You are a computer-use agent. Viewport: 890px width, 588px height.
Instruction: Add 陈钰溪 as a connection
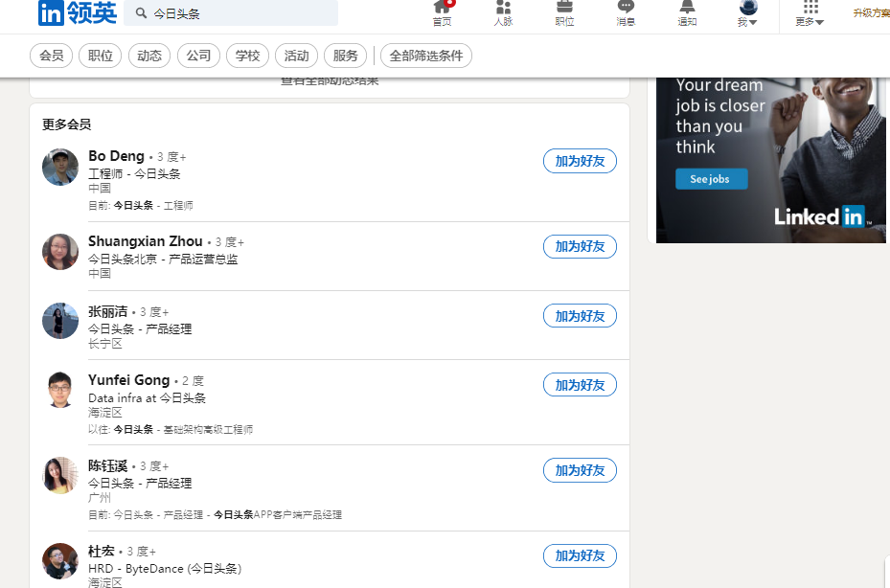tap(581, 470)
